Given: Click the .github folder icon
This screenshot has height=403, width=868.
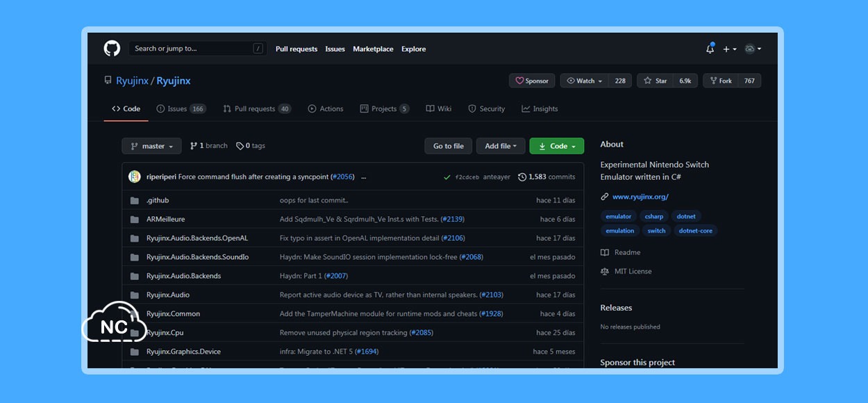Looking at the screenshot, I should click(135, 201).
